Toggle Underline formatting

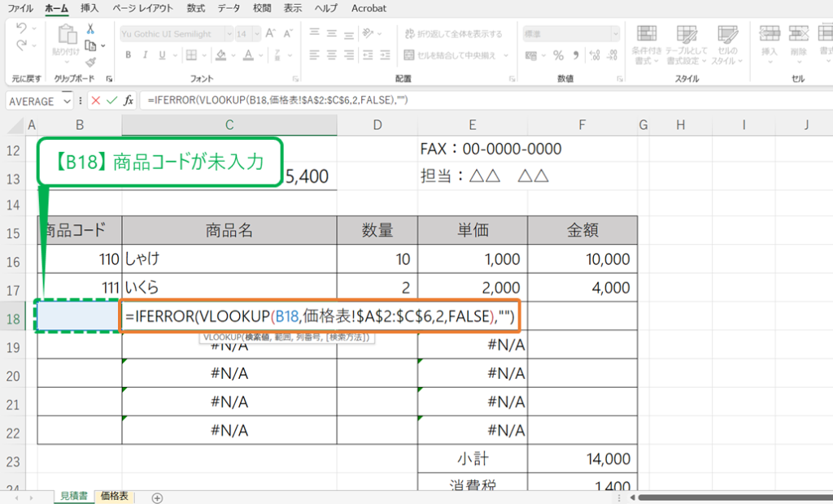coord(163,54)
